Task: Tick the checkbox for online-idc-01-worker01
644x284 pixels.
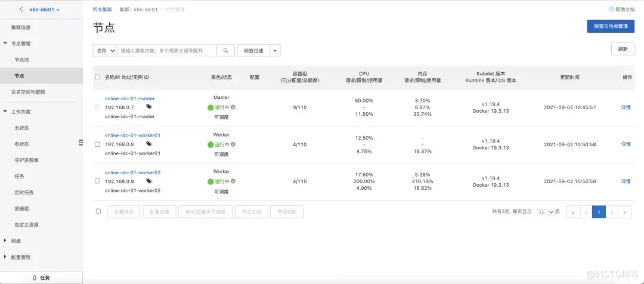Action: pos(97,144)
